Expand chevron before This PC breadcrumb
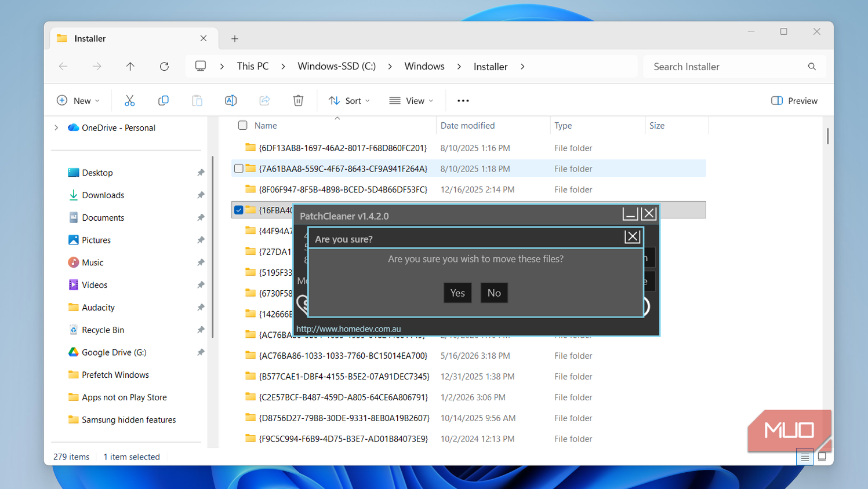This screenshot has height=489, width=868. tap(222, 67)
